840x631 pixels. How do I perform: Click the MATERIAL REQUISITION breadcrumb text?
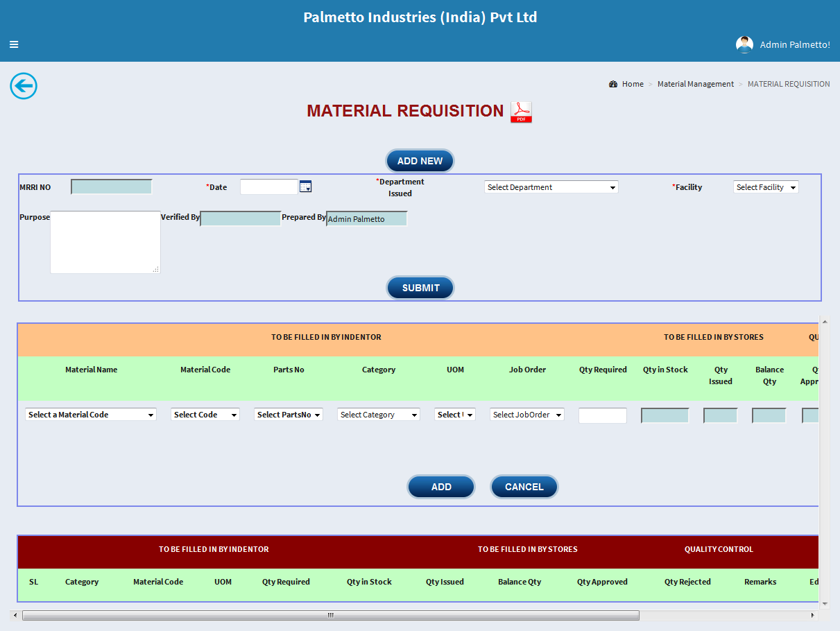pyautogui.click(x=789, y=84)
